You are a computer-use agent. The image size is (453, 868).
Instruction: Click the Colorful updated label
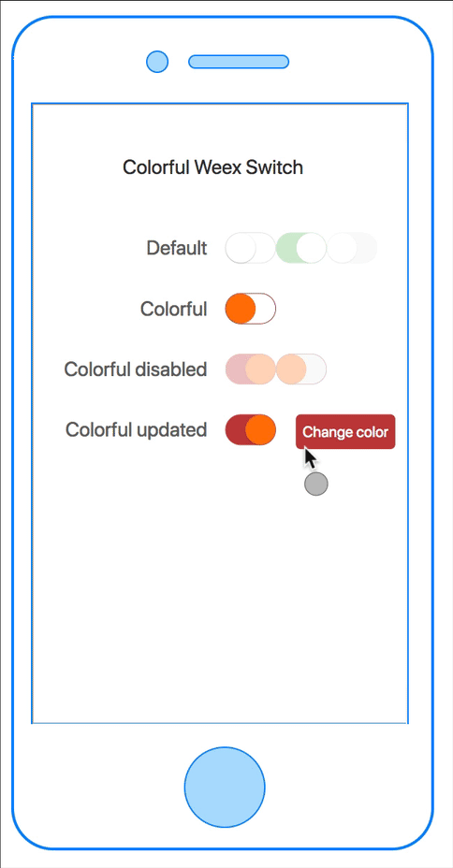[137, 429]
